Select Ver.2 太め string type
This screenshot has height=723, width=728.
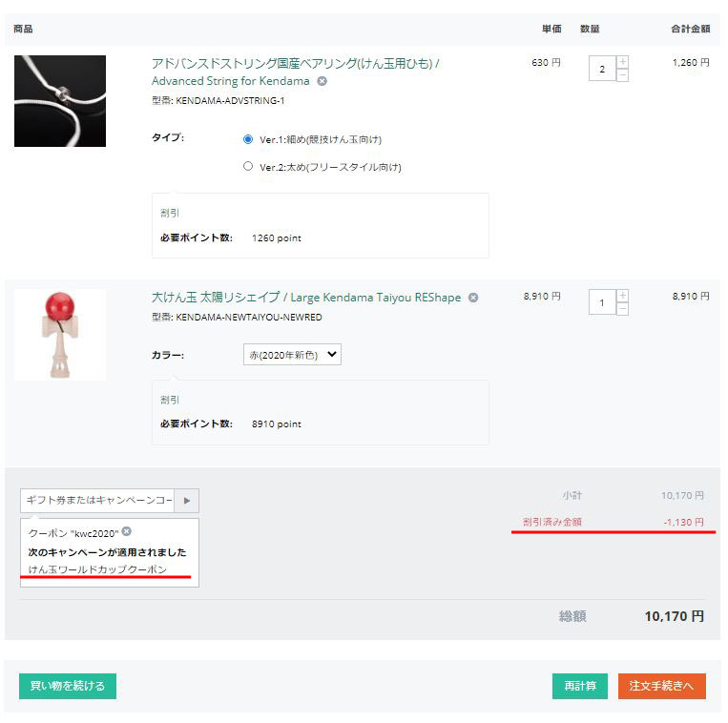point(248,166)
